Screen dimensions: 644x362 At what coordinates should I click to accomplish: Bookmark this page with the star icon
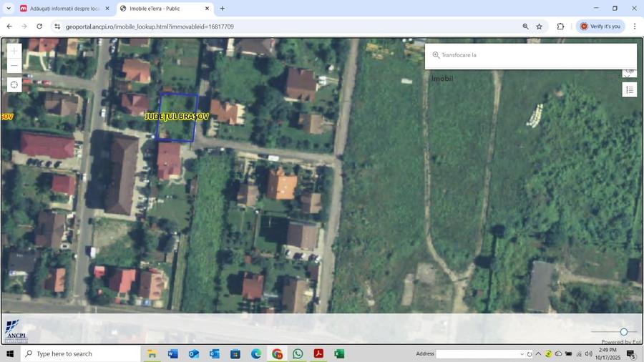click(540, 26)
